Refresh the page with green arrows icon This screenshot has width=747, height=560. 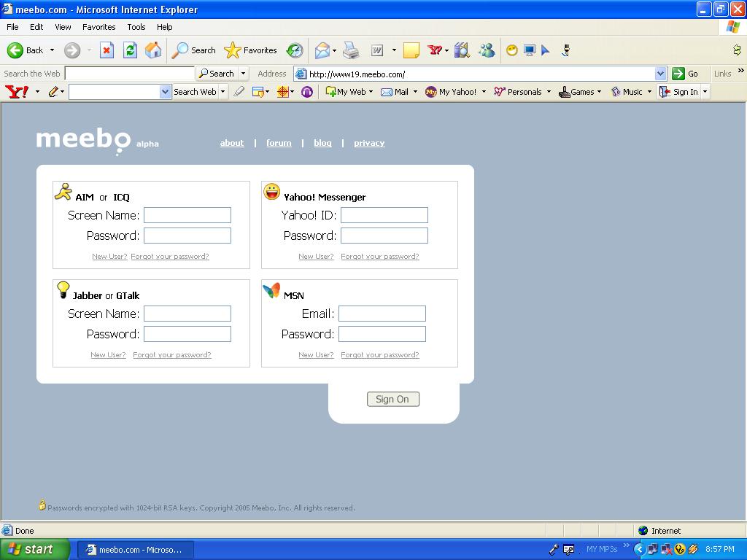click(130, 50)
